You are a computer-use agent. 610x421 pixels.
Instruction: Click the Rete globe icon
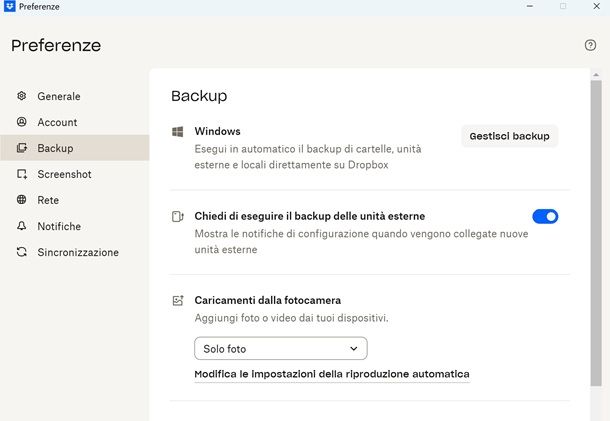click(22, 200)
